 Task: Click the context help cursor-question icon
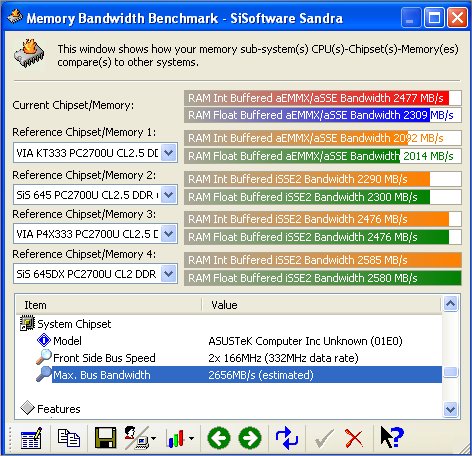pos(392,437)
